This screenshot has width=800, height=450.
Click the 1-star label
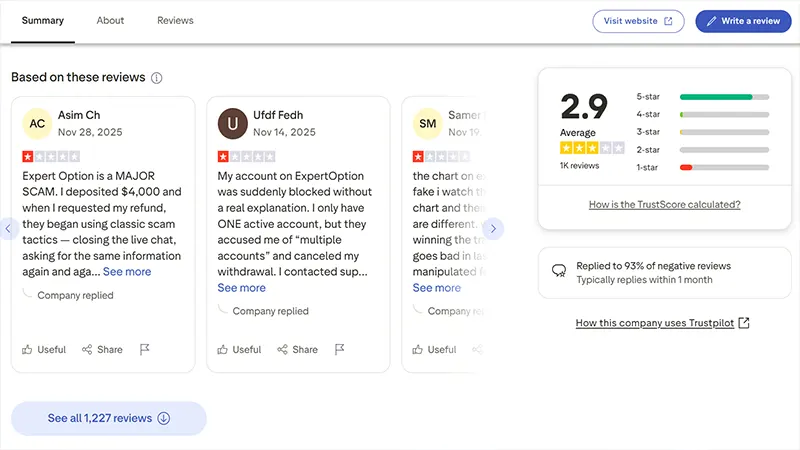647,167
